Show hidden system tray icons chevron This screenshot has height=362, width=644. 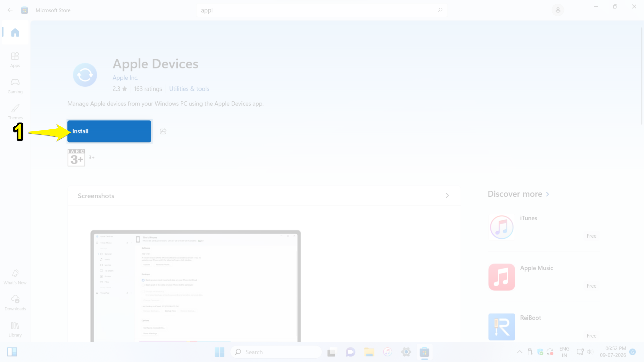520,352
